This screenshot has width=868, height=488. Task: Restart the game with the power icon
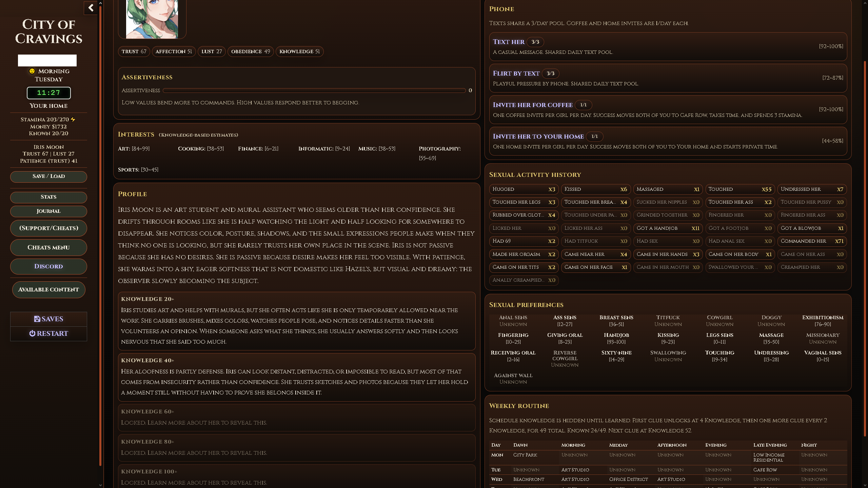coord(48,333)
